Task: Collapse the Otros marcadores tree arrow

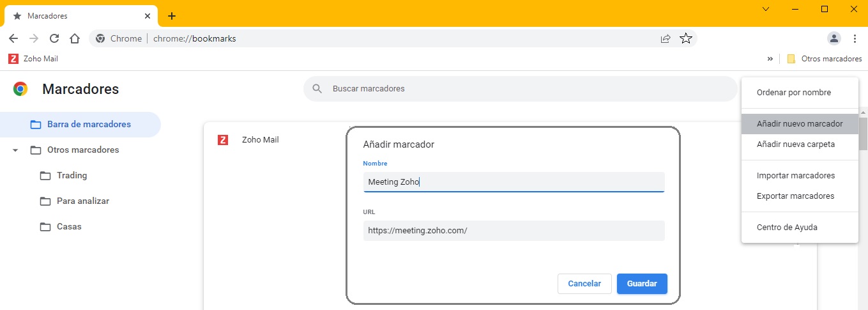Action: click(15, 150)
